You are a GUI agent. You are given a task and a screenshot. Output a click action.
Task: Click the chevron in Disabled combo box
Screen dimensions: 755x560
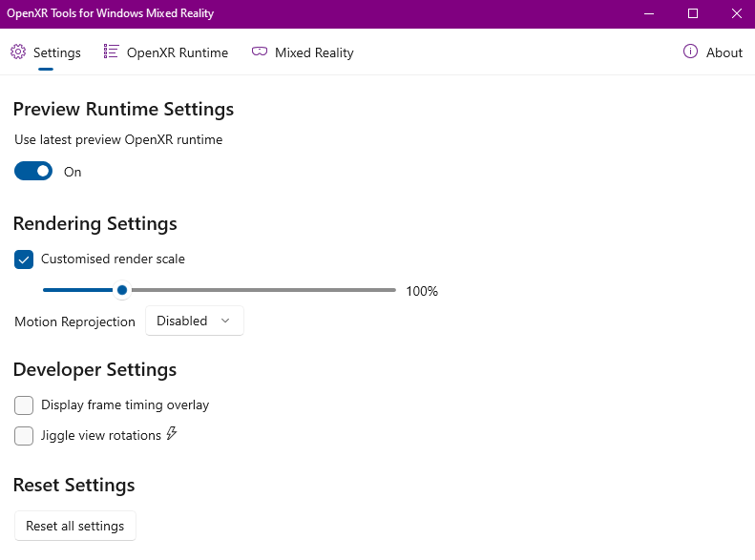coord(225,321)
